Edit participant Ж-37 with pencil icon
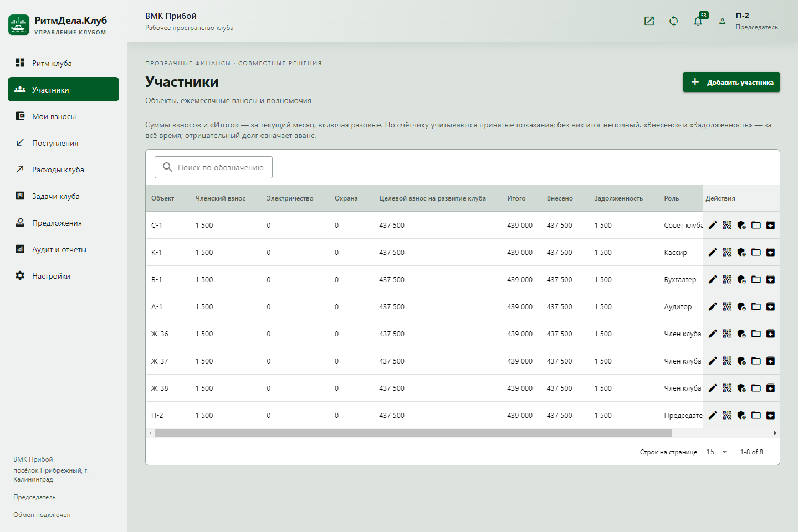 coord(713,361)
